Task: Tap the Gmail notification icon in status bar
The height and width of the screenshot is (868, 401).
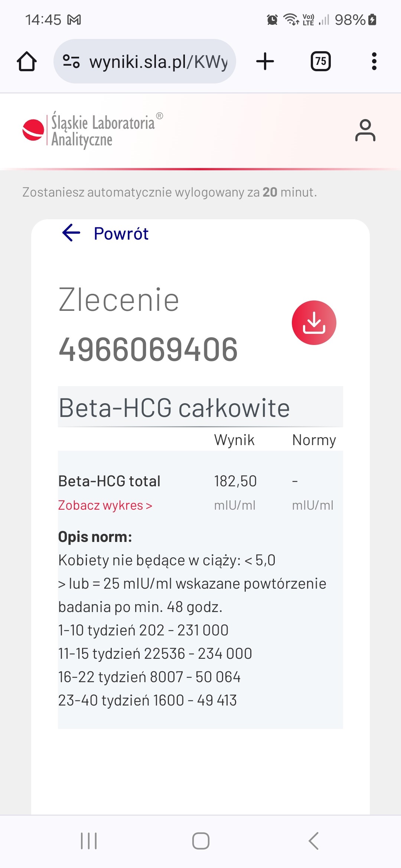Action: [74, 20]
